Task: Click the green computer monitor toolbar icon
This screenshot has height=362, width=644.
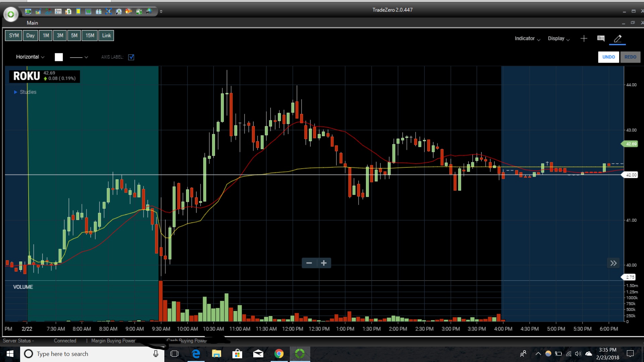Action: point(139,11)
